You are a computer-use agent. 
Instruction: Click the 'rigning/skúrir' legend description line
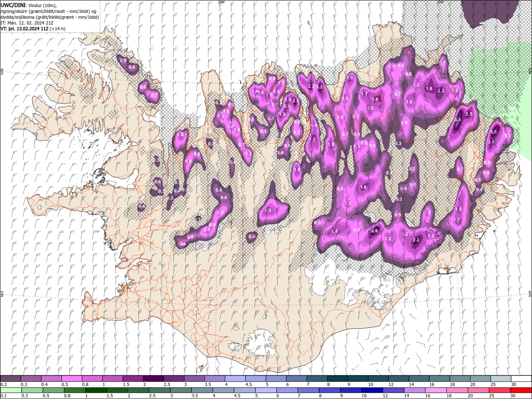click(x=49, y=11)
